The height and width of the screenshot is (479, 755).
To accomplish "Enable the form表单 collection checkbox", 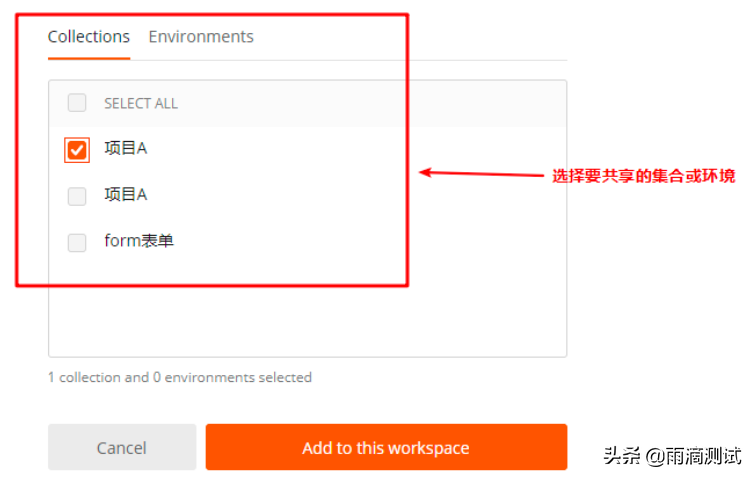I will coord(77,242).
